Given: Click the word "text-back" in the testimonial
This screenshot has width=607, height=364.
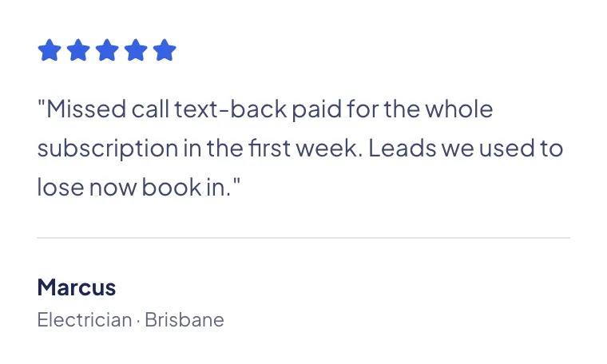Looking at the screenshot, I should tap(231, 109).
